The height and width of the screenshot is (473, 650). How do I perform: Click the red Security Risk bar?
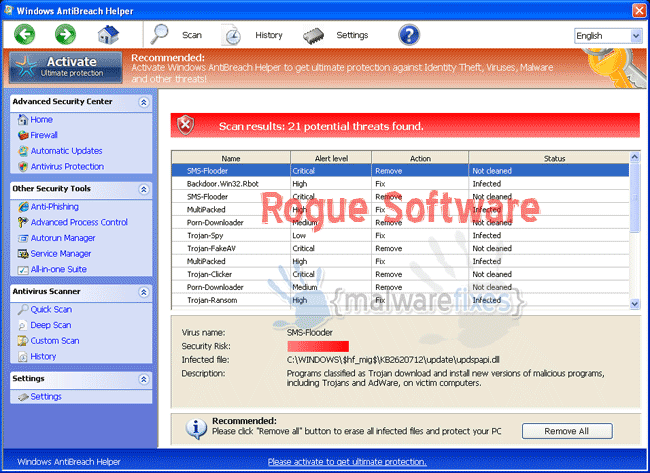click(x=318, y=346)
